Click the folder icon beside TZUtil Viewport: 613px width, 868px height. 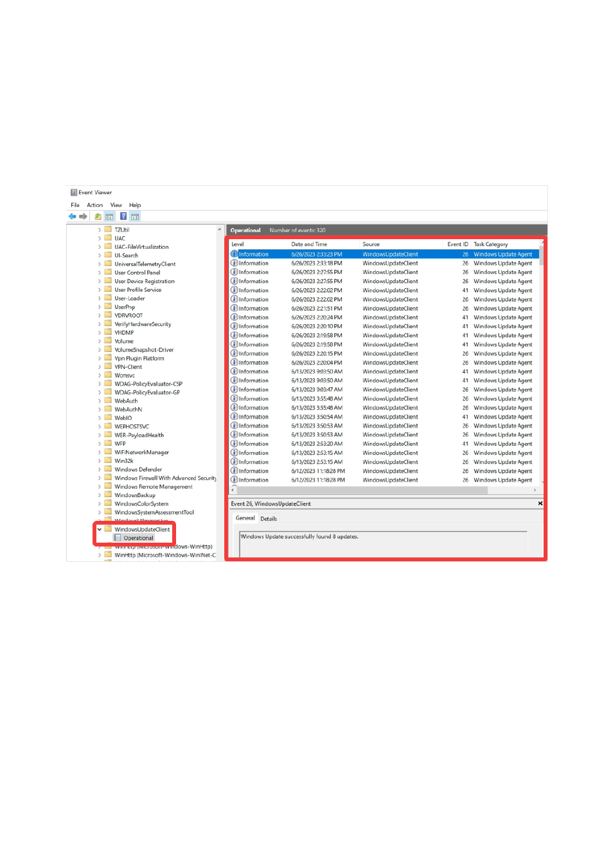(x=108, y=230)
